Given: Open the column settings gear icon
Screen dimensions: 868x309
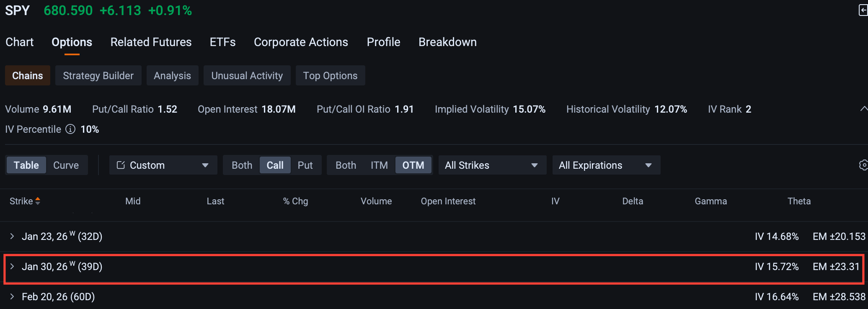Looking at the screenshot, I should pos(863,165).
